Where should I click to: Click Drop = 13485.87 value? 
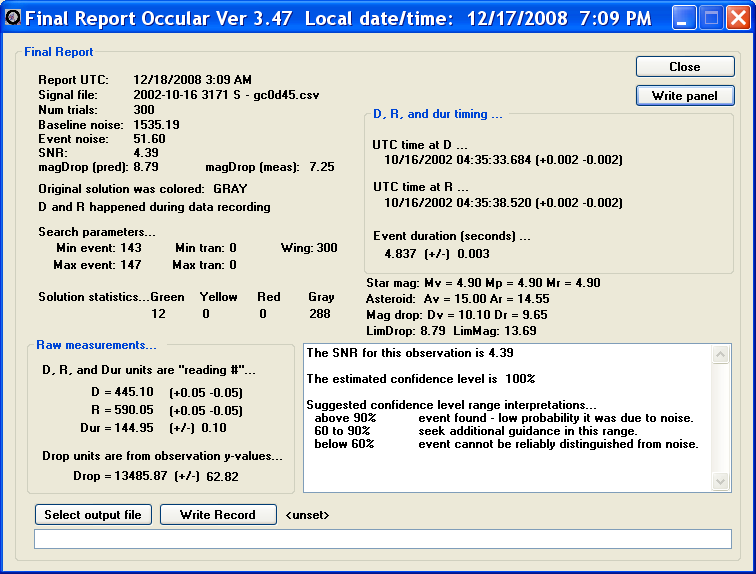click(120, 476)
